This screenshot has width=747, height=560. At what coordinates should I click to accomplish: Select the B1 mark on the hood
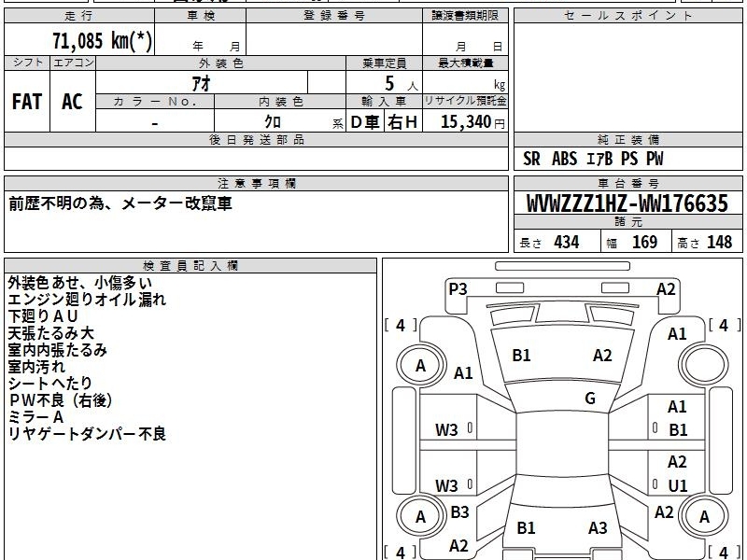[521, 356]
